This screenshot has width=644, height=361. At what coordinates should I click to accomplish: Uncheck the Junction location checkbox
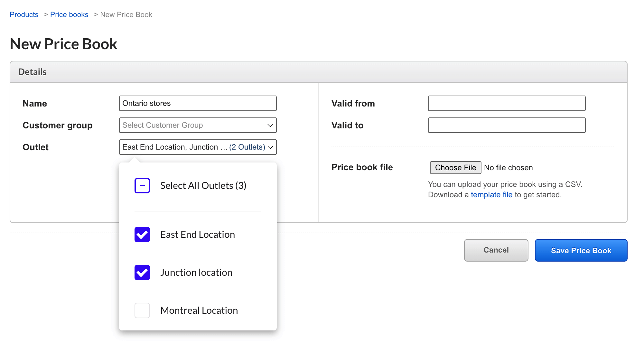click(142, 273)
